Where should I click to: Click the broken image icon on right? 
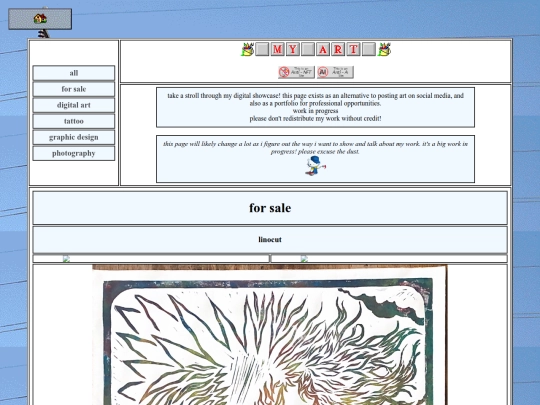tap(304, 259)
